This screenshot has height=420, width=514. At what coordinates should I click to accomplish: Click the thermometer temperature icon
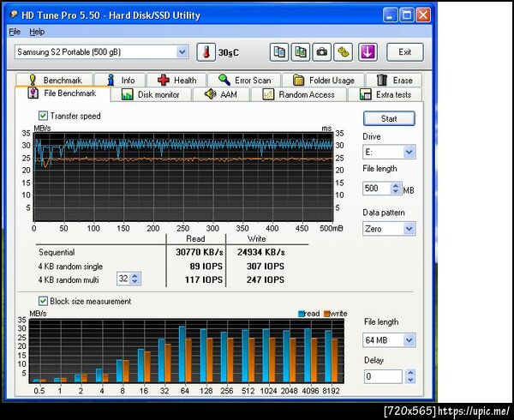(x=206, y=52)
